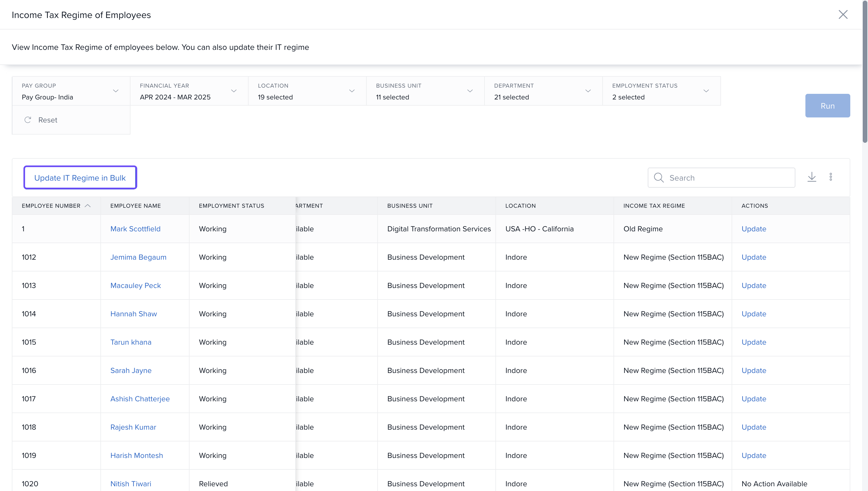Image resolution: width=868 pixels, height=491 pixels.
Task: Click Update IT Regime in Bulk
Action: click(80, 177)
